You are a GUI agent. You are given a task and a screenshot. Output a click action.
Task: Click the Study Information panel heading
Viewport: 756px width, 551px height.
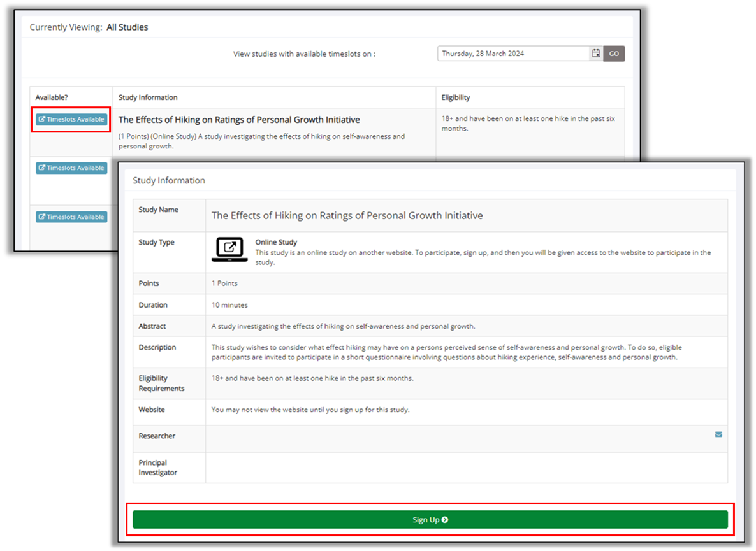pyautogui.click(x=169, y=180)
